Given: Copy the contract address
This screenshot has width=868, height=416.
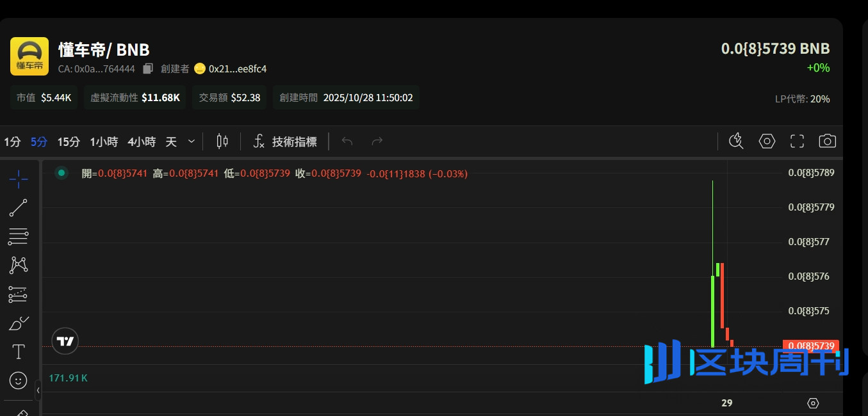Looking at the screenshot, I should 148,68.
